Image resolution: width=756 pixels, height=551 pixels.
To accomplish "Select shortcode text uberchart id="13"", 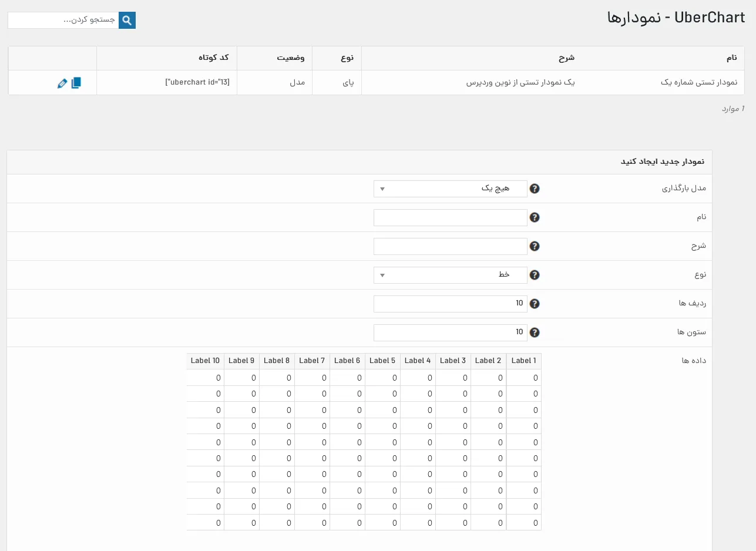I will coord(197,83).
